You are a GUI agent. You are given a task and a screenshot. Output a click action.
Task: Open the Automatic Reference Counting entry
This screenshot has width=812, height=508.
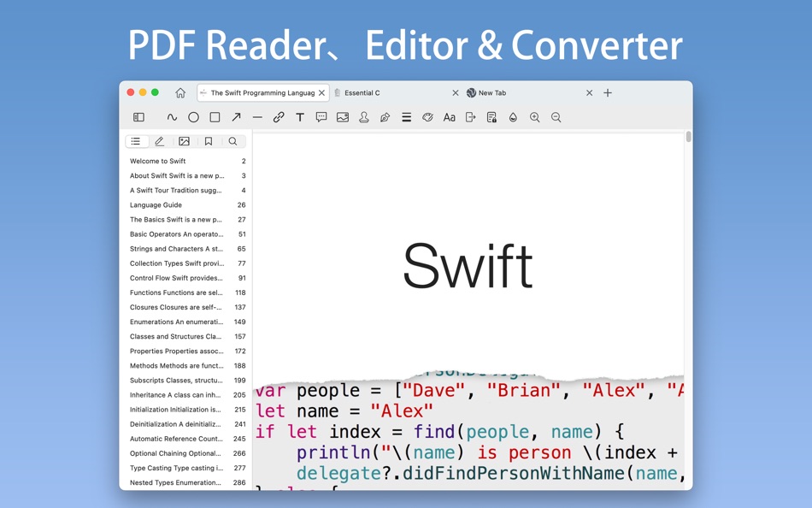point(187,439)
